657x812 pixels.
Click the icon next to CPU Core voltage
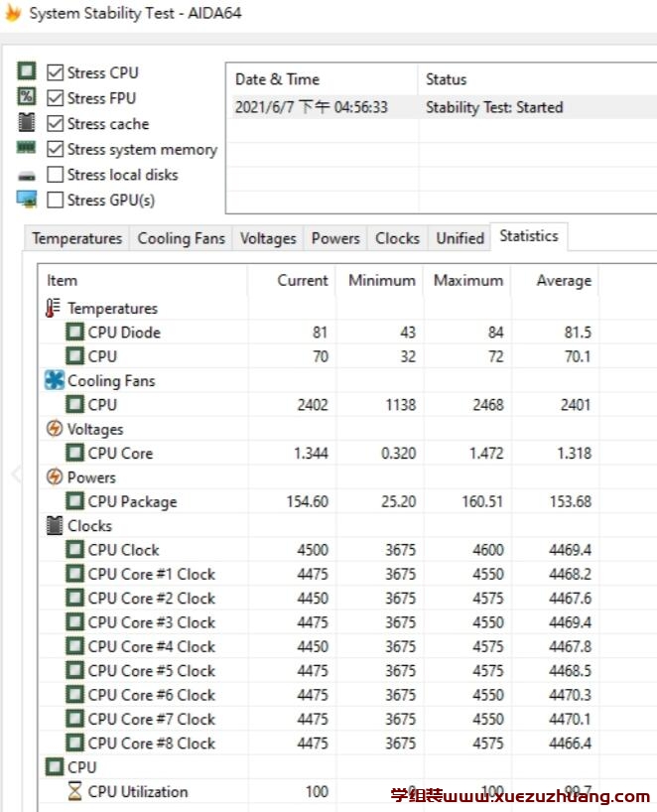[74, 453]
